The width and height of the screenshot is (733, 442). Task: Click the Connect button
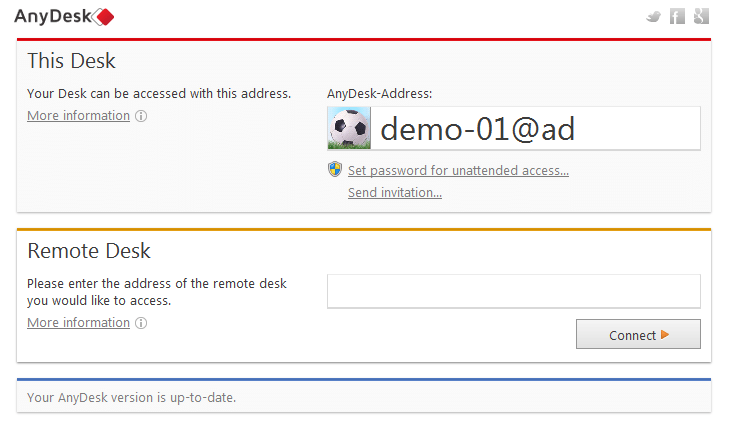pos(638,334)
